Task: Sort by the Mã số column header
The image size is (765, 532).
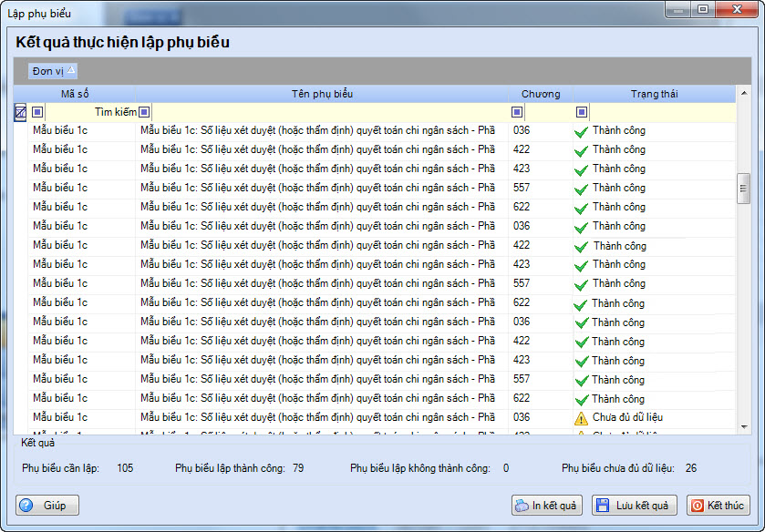Action: coord(75,94)
